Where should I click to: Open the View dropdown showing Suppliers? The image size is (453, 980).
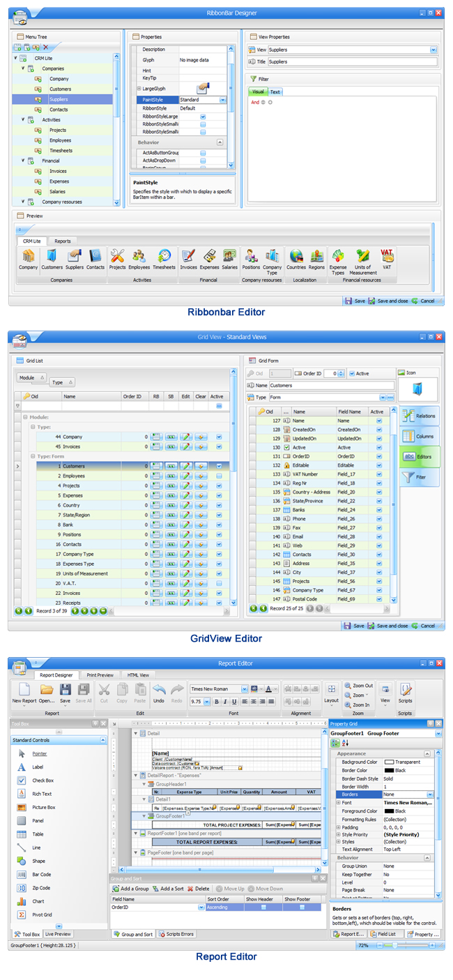433,50
